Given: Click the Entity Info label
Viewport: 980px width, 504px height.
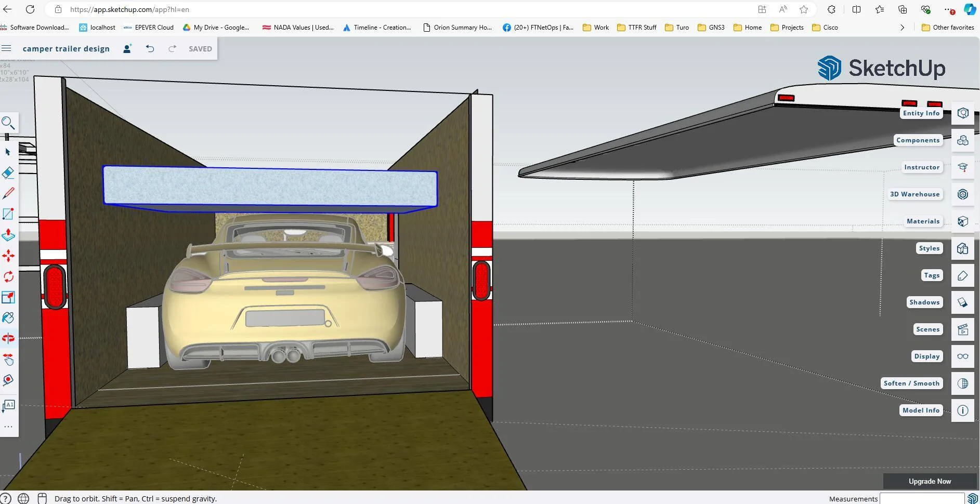Looking at the screenshot, I should [x=921, y=113].
